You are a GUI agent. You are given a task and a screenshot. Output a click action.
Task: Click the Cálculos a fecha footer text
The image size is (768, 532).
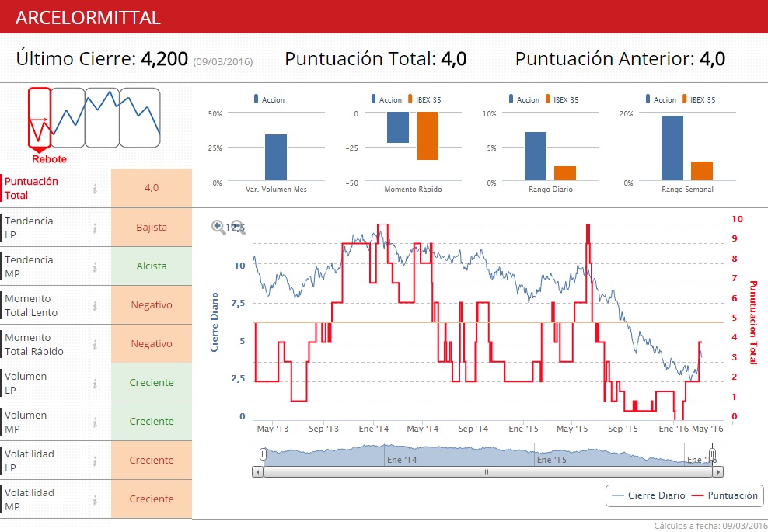tap(710, 526)
